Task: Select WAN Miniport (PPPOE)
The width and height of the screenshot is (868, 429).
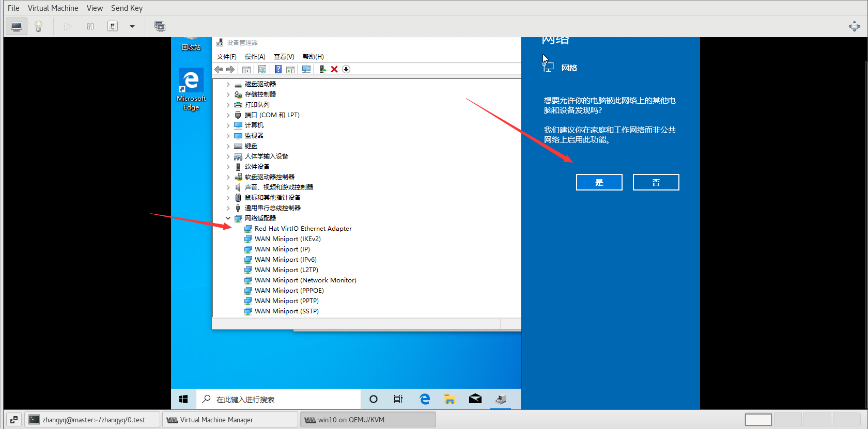Action: 289,291
